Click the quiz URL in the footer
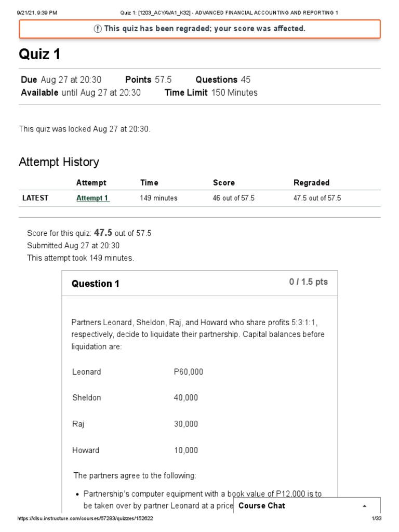 (x=85, y=518)
